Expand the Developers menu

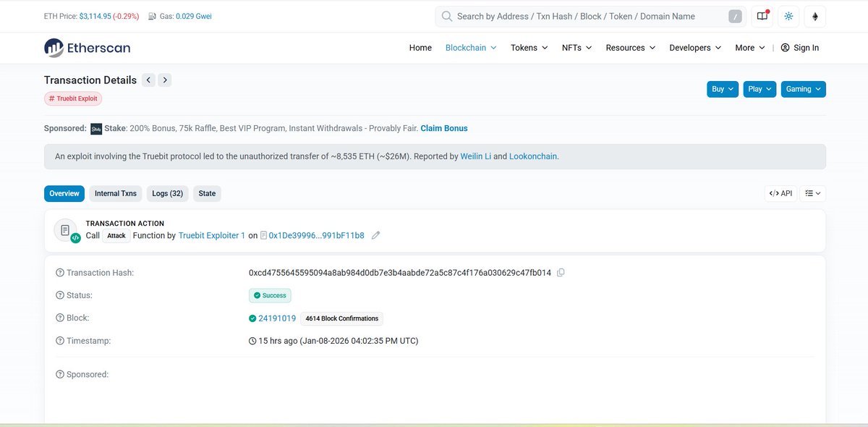tap(695, 48)
